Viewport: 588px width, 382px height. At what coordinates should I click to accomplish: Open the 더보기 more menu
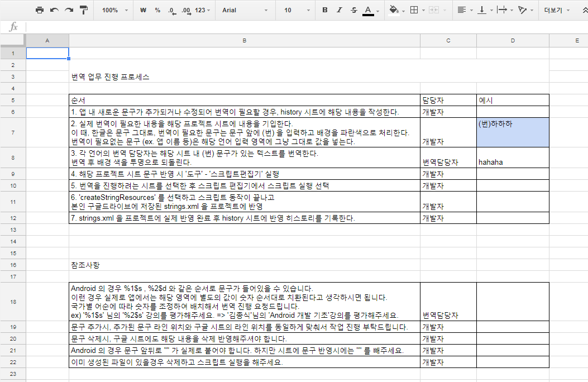(x=557, y=10)
